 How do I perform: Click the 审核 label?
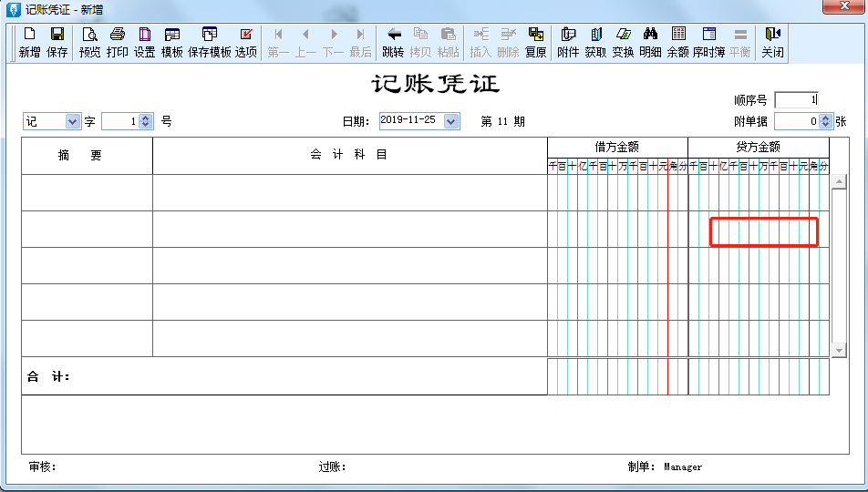coord(42,467)
